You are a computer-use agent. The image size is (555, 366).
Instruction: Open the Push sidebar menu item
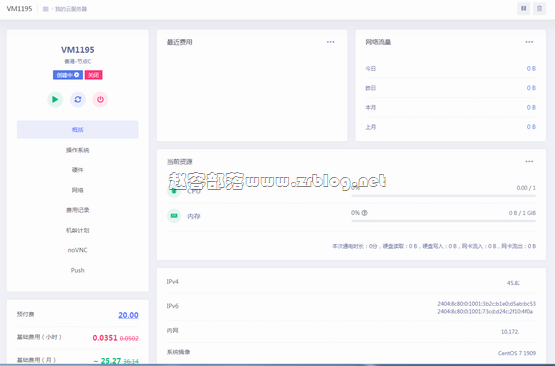tap(78, 270)
